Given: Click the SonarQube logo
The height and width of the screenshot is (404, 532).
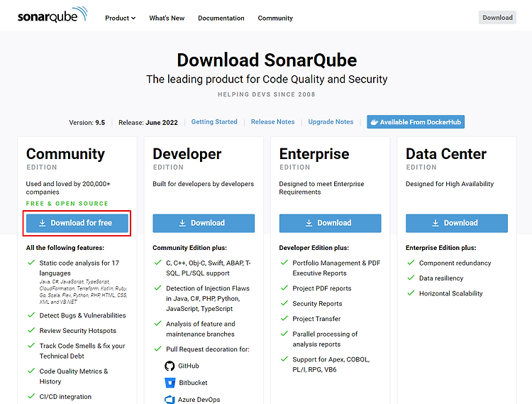Looking at the screenshot, I should [53, 15].
